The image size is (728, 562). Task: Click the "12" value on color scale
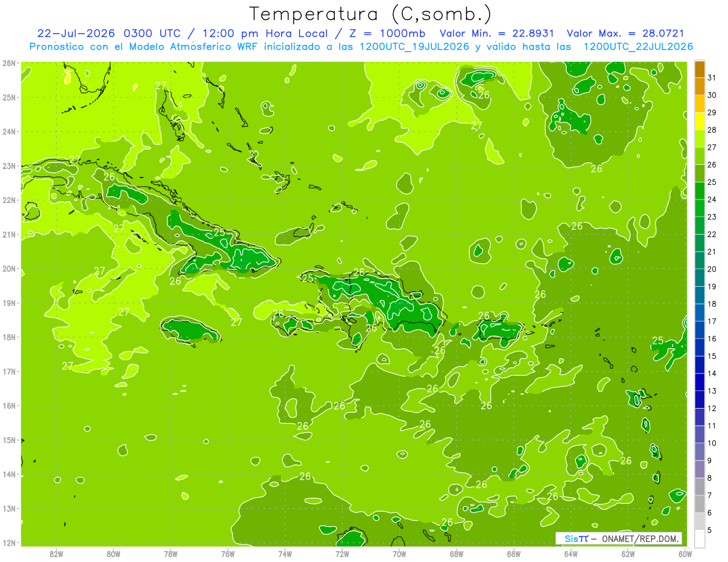[712, 408]
